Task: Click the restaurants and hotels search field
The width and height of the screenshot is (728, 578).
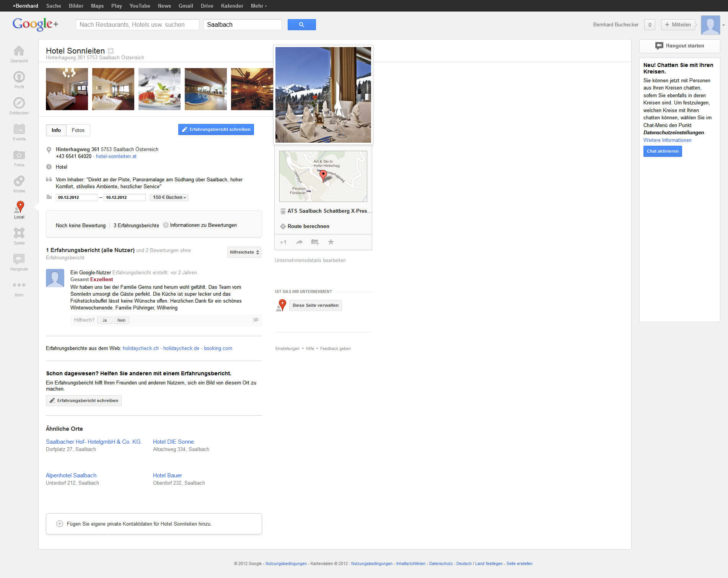Action: click(137, 24)
